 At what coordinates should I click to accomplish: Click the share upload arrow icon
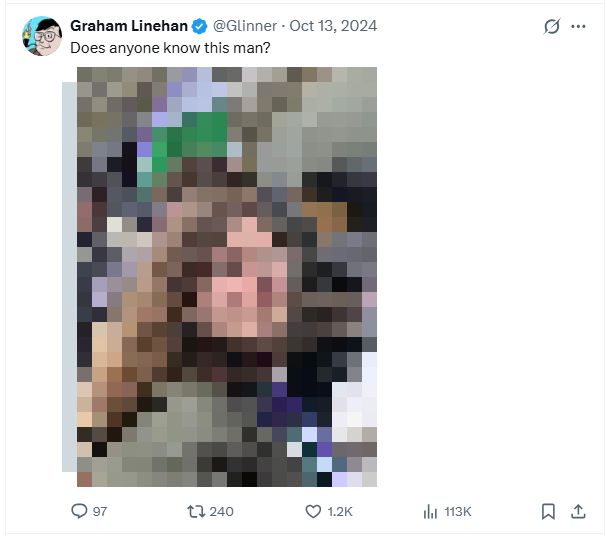pos(578,511)
